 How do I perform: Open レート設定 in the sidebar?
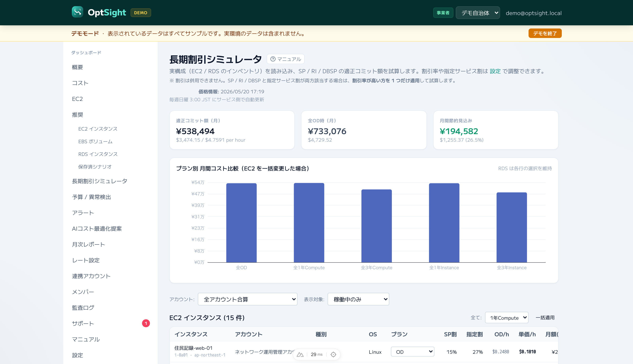coord(86,260)
